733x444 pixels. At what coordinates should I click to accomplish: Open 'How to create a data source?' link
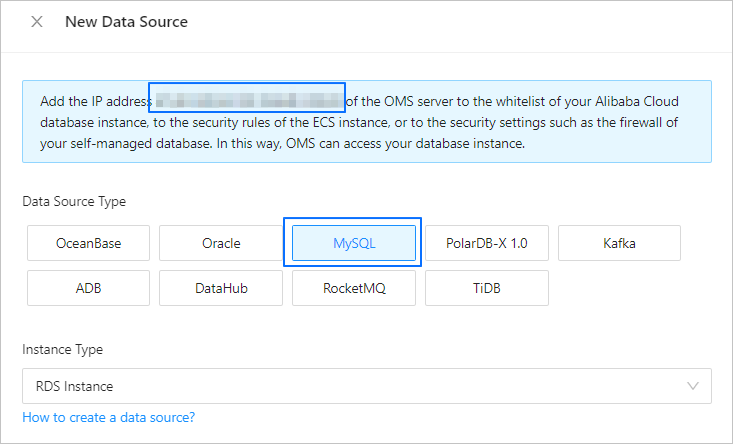[x=108, y=417]
